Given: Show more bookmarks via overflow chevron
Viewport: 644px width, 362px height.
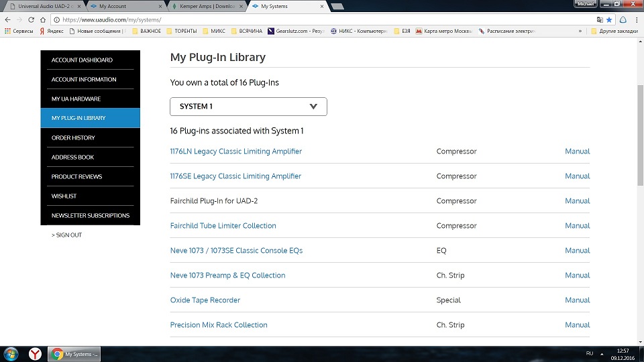Looking at the screenshot, I should 580,31.
